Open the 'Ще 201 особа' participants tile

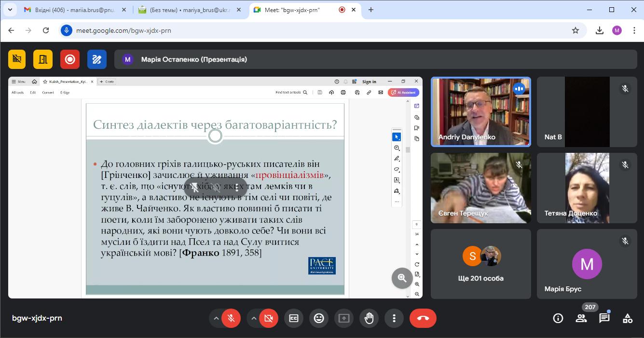coord(480,264)
